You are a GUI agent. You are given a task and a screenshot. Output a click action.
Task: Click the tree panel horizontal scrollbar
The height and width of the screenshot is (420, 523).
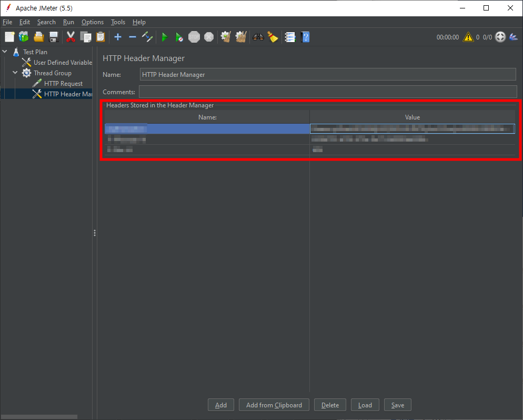coord(39,417)
